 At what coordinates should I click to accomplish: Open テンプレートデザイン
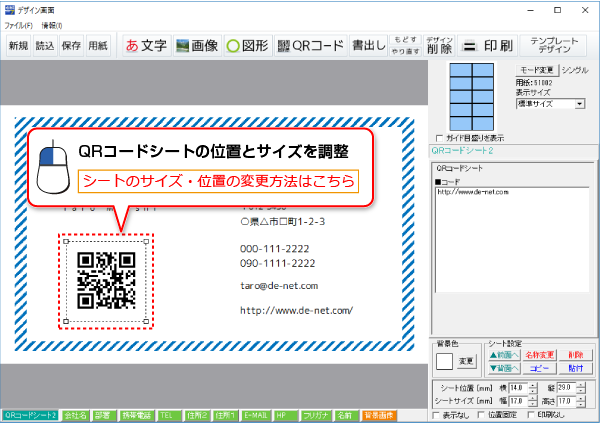(554, 46)
